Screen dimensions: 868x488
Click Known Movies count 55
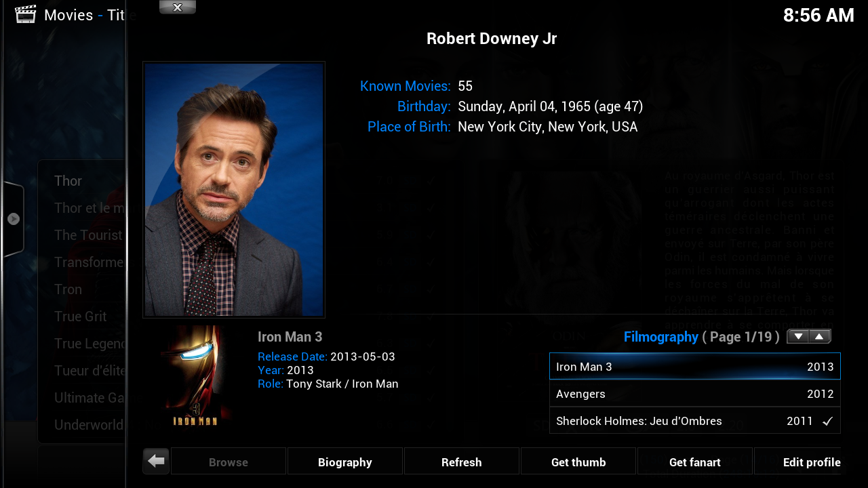tap(465, 86)
